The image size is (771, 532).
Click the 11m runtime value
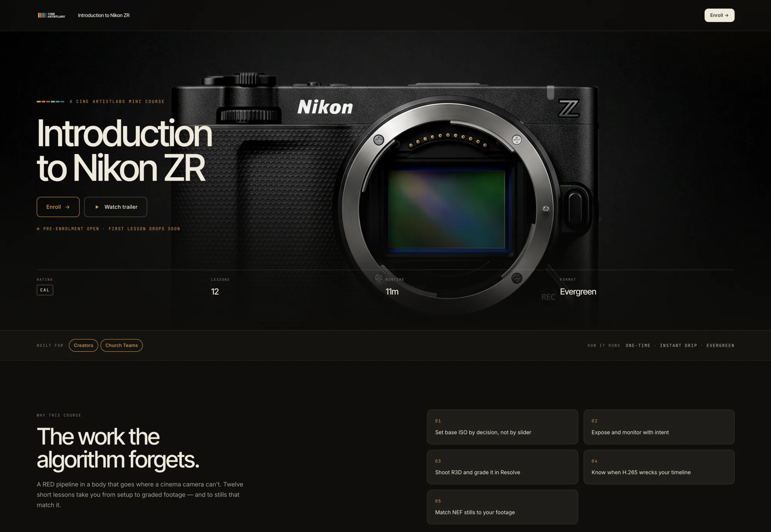coord(392,292)
